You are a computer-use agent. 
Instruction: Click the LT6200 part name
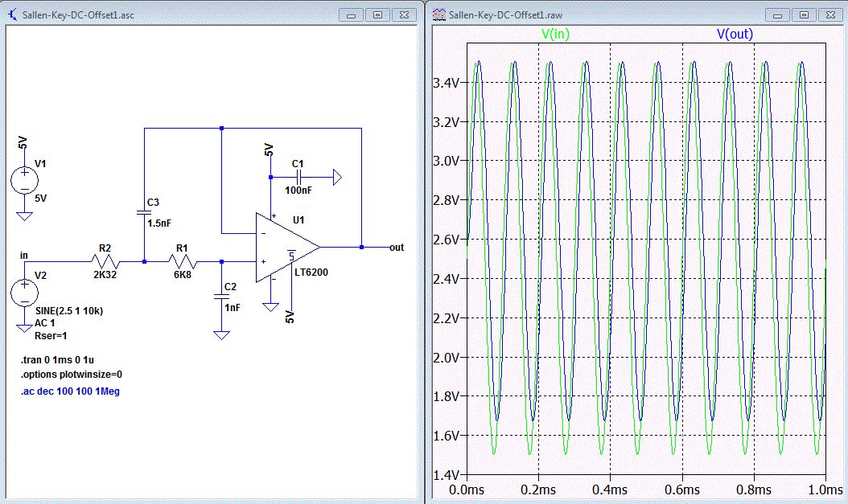pyautogui.click(x=311, y=272)
